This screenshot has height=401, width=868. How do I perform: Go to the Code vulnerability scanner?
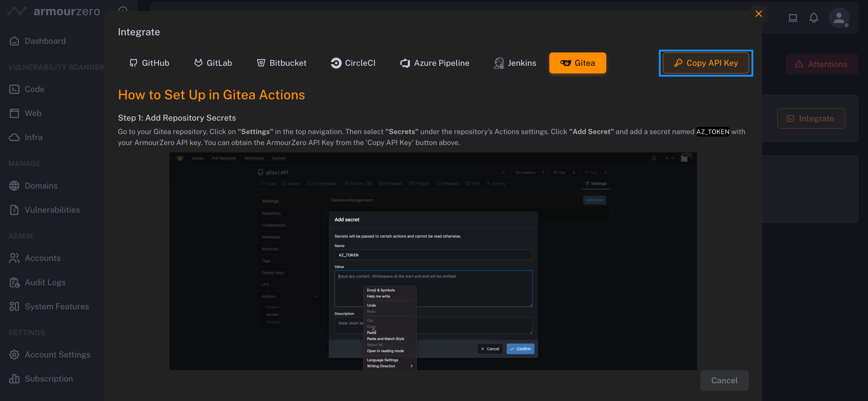coord(34,89)
